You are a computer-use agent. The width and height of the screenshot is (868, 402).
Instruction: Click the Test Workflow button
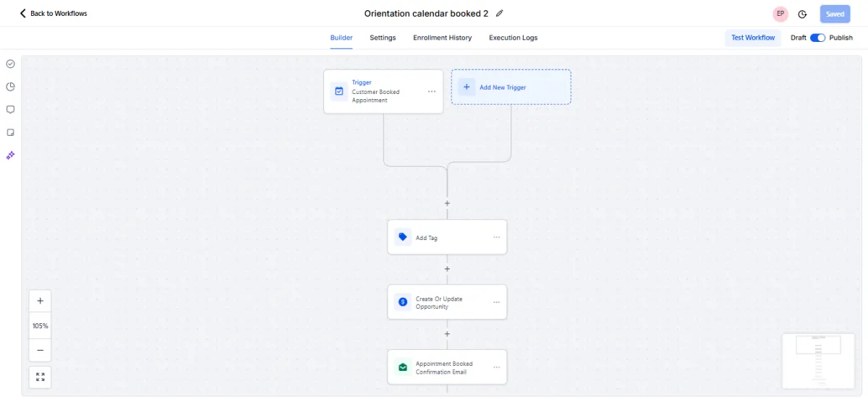(x=752, y=38)
